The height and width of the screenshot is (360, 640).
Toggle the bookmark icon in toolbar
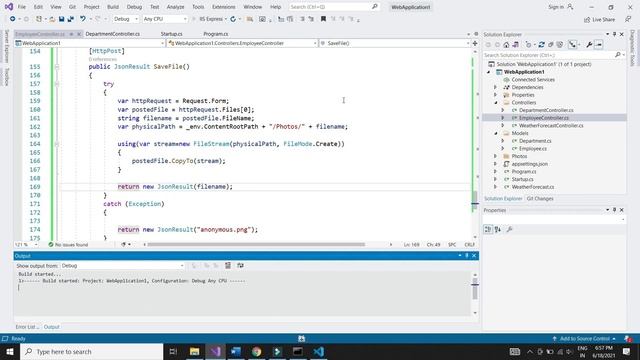323,19
